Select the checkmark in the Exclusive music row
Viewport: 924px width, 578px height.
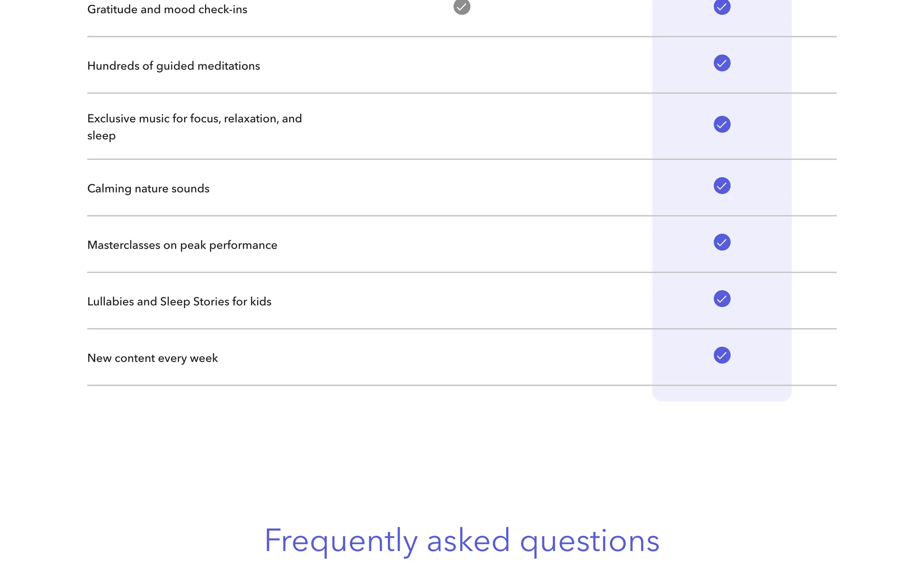coord(722,124)
